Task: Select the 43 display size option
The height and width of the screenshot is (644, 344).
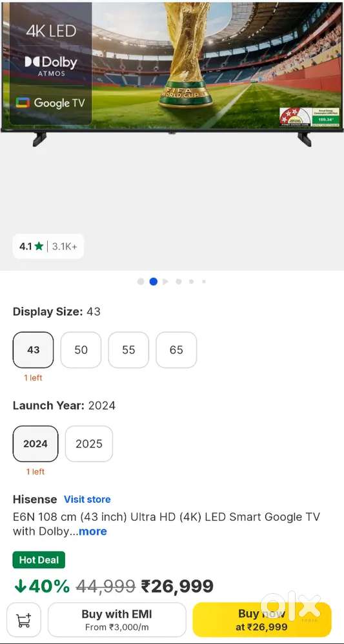Action: [x=34, y=350]
